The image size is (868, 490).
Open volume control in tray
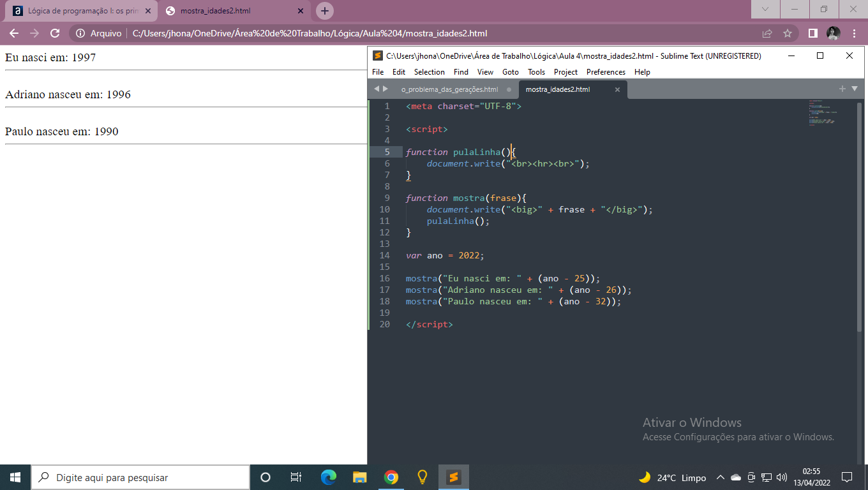782,477
